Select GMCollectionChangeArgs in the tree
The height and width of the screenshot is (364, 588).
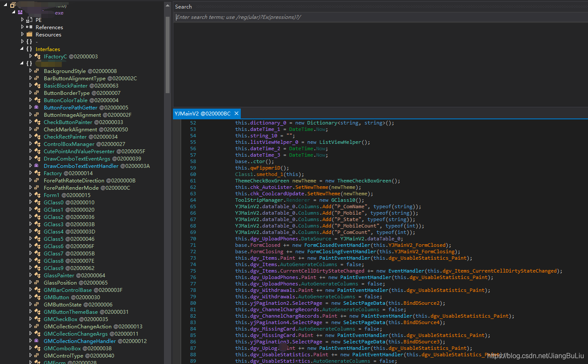pos(91,334)
